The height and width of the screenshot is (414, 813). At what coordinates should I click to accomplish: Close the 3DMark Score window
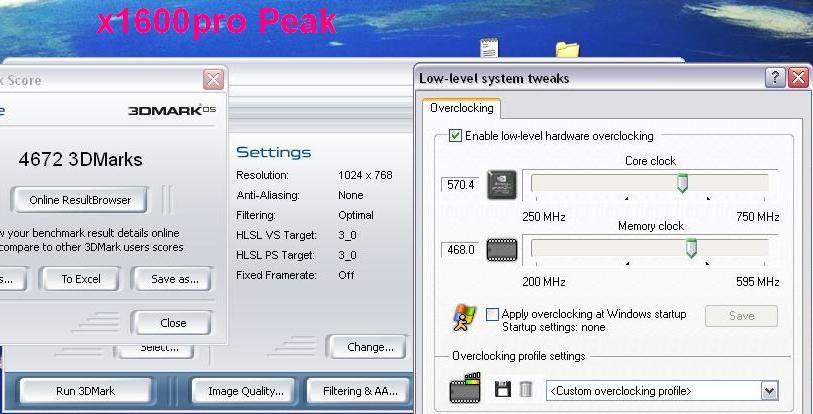213,80
